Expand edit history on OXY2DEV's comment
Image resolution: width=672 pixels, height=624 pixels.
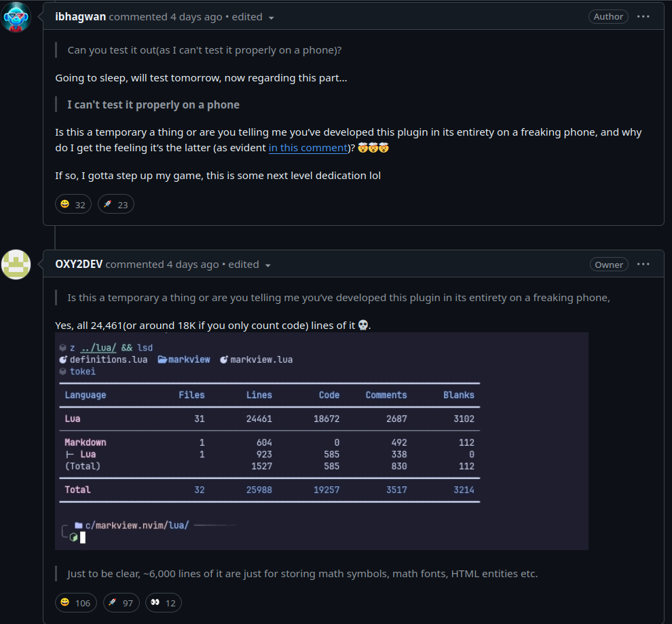coord(250,265)
